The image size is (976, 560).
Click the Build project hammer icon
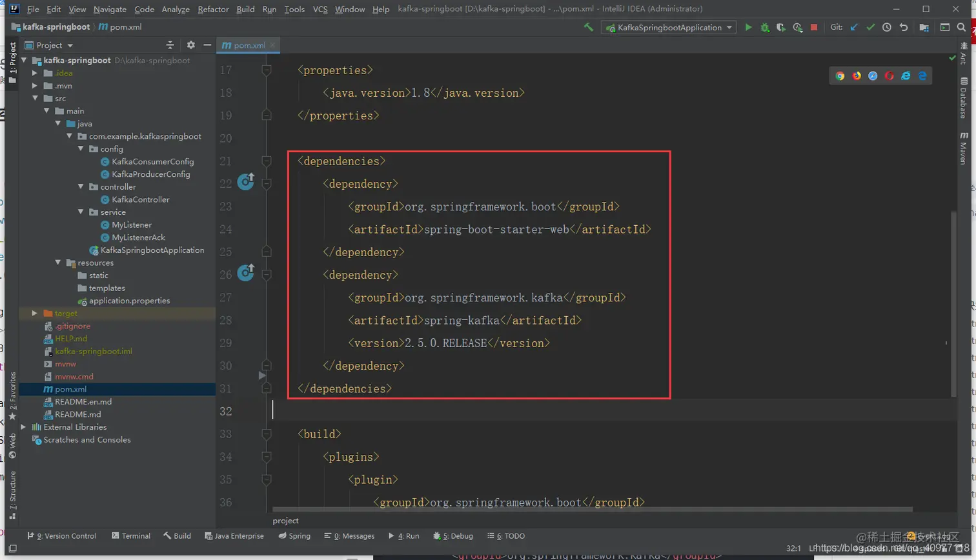tap(588, 27)
